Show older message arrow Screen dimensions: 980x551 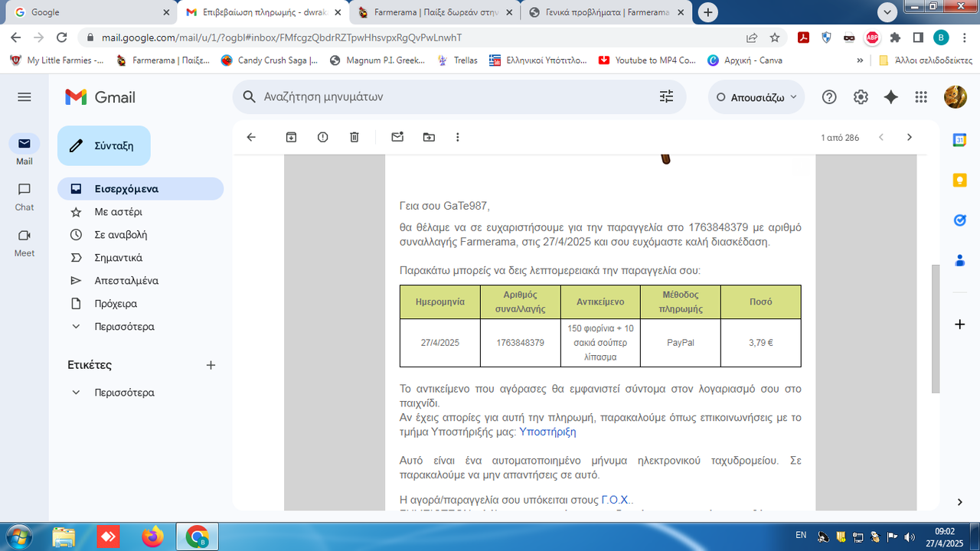click(910, 137)
